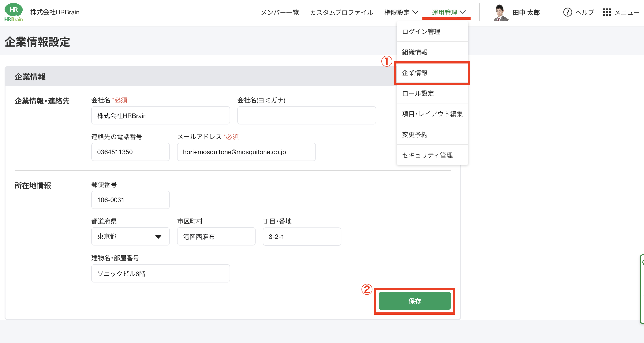Open the Help question mark icon
Image resolution: width=644 pixels, height=343 pixels.
coord(567,12)
